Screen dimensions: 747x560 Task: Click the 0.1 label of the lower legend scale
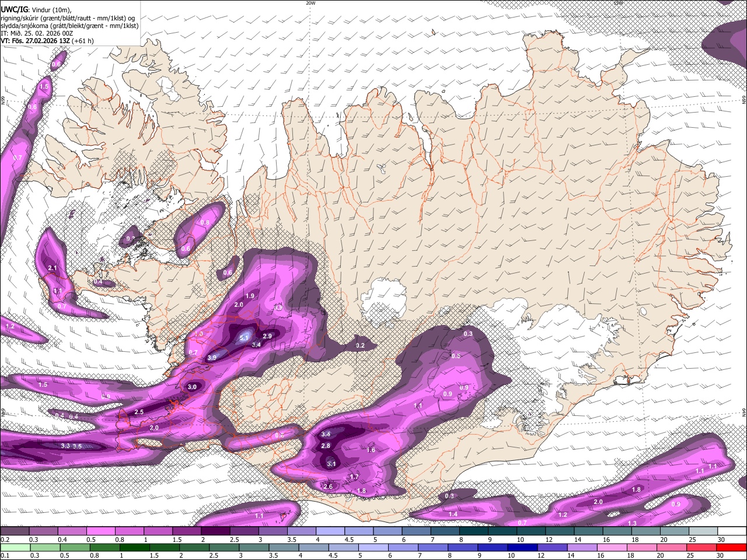5,555
